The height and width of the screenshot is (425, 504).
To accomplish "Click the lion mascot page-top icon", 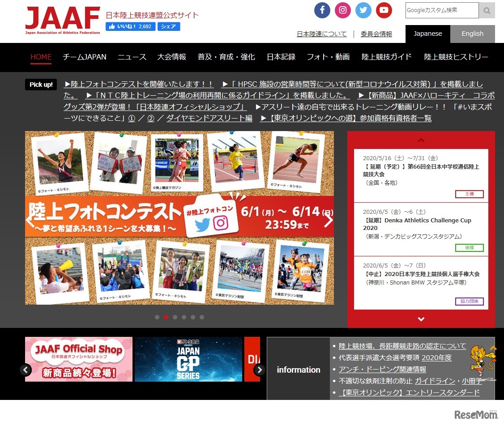I will point(483,363).
